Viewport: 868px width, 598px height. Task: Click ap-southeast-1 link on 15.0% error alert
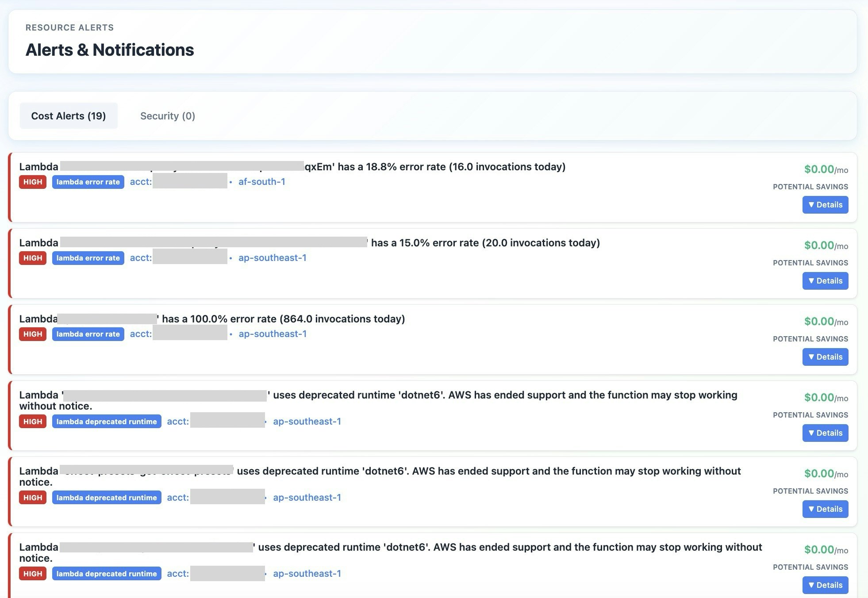[272, 258]
